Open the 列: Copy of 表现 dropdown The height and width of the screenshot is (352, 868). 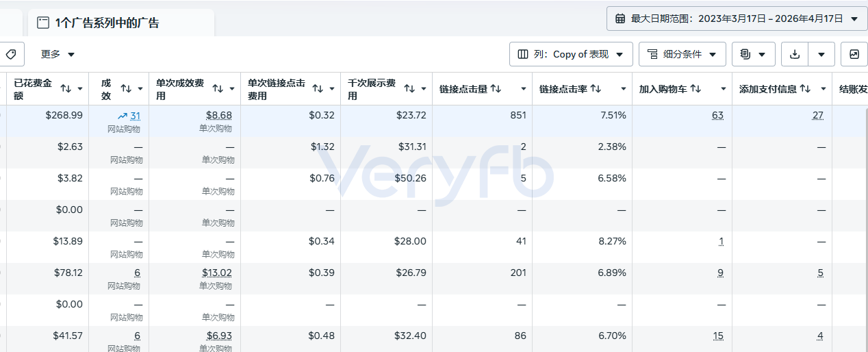pos(571,54)
